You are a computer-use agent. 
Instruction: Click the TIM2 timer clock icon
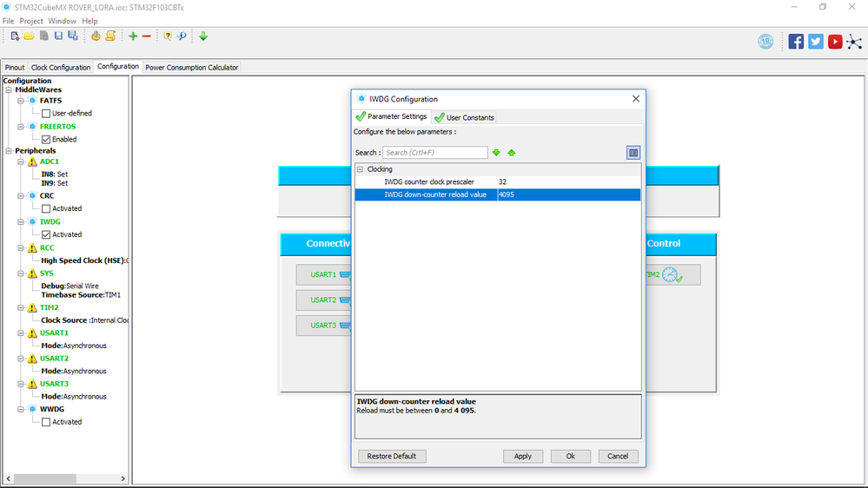point(670,274)
